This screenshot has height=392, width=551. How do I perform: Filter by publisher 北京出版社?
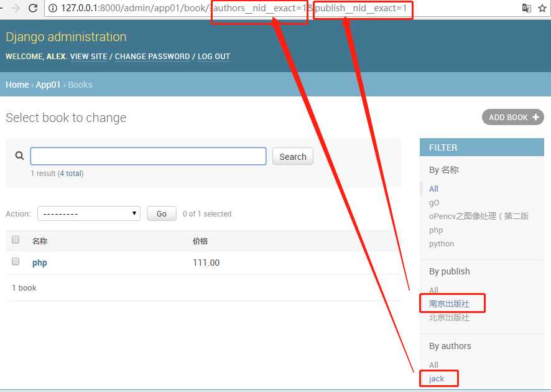449,317
